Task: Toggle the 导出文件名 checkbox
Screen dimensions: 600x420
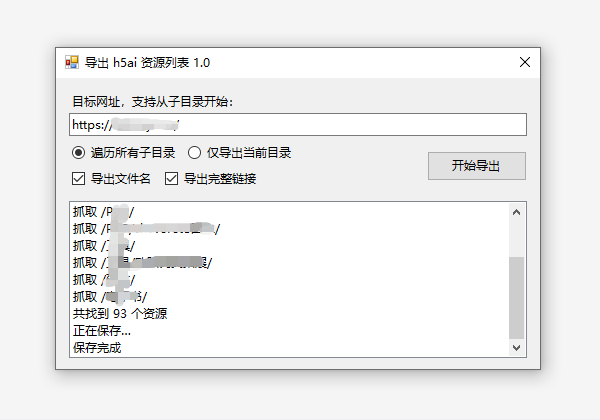Action: point(78,179)
